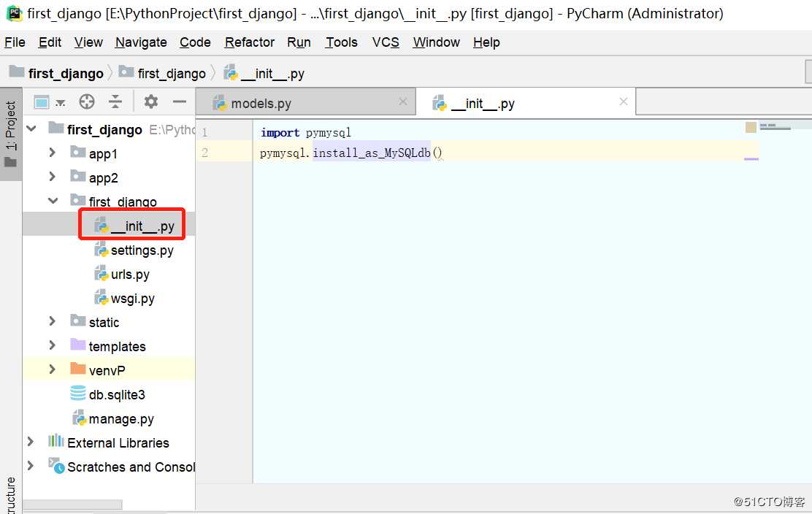
Task: Open the Navigate menu
Action: (141, 42)
